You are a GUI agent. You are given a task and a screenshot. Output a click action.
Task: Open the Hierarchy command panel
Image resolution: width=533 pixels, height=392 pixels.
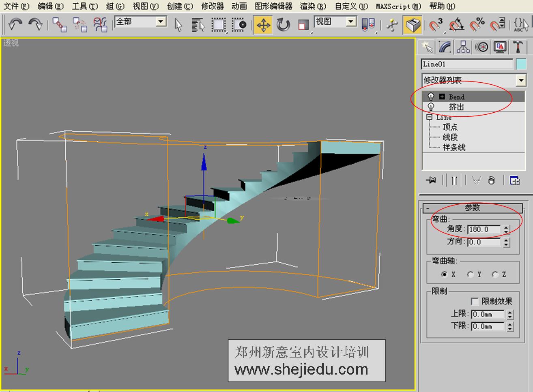point(463,47)
